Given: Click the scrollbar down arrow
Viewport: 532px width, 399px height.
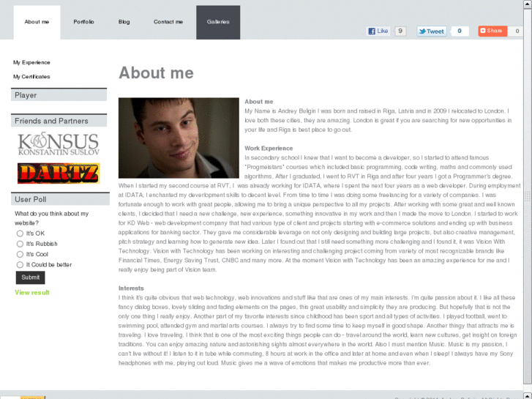Looking at the screenshot, I should [528, 395].
